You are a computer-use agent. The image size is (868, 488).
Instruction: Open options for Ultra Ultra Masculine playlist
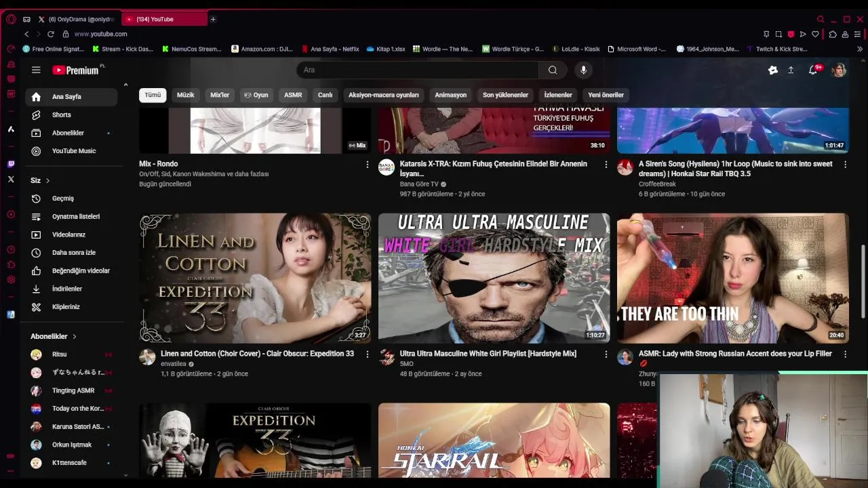[606, 354]
